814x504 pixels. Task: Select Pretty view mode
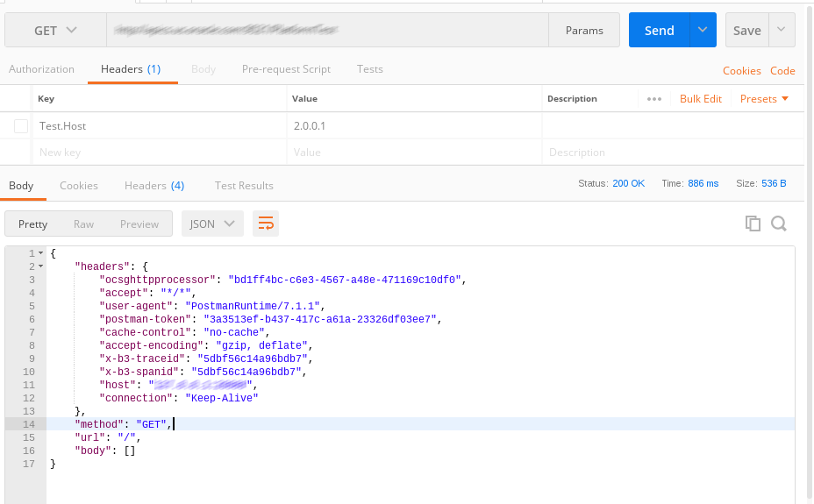(32, 224)
